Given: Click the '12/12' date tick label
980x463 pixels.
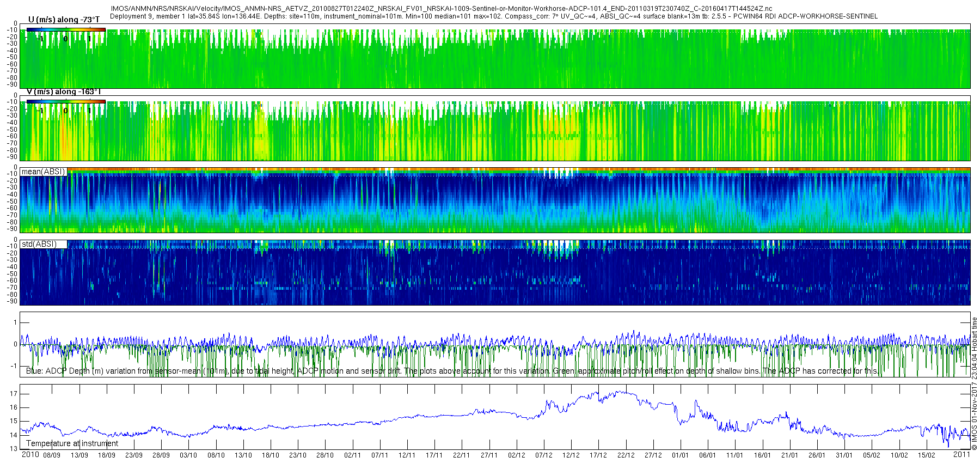Looking at the screenshot, I should [x=571, y=455].
